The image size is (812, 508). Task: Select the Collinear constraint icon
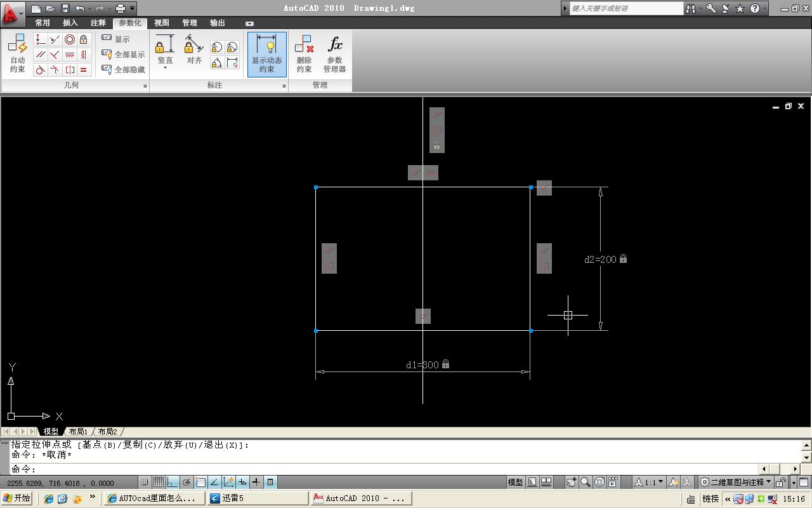click(x=55, y=39)
